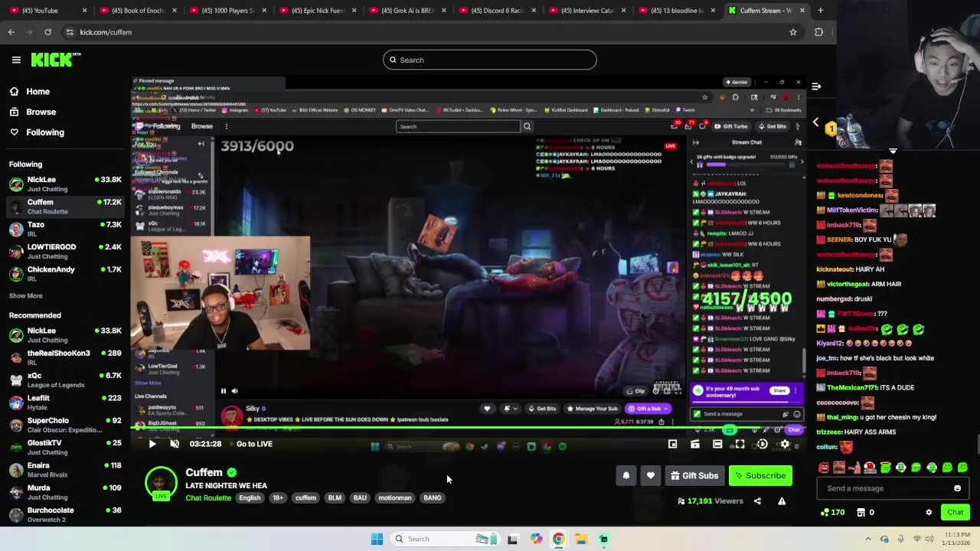Click the Kick search field
This screenshot has height=551, width=980.
490,60
